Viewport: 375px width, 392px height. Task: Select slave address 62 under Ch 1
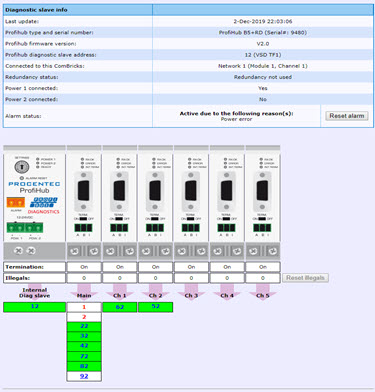[x=120, y=307]
